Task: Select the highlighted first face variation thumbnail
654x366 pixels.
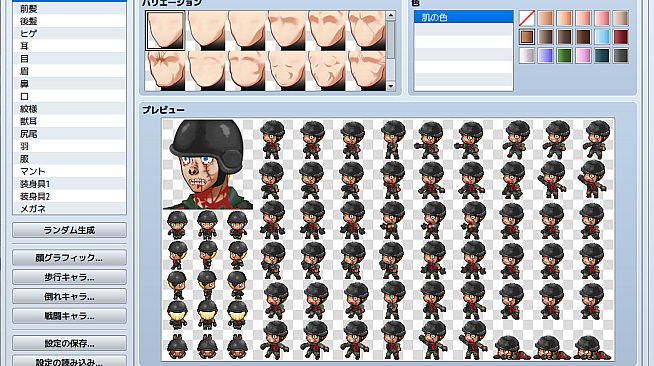Action: pos(165,31)
